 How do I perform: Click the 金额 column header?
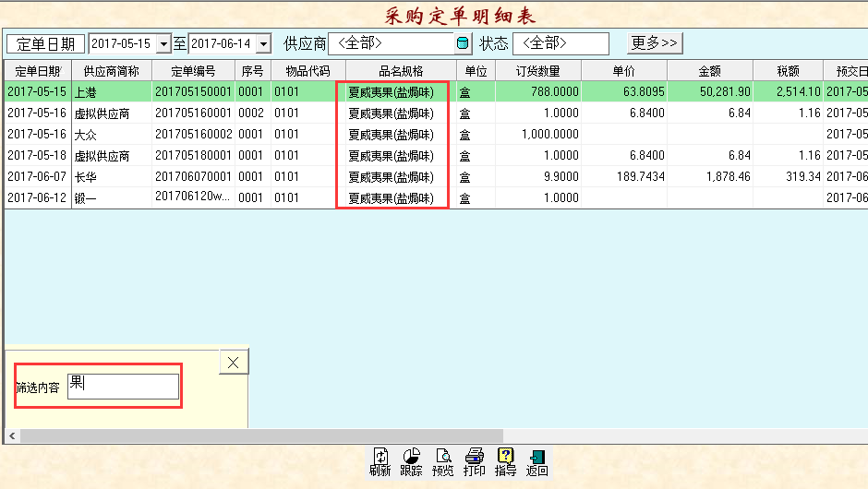click(x=709, y=71)
